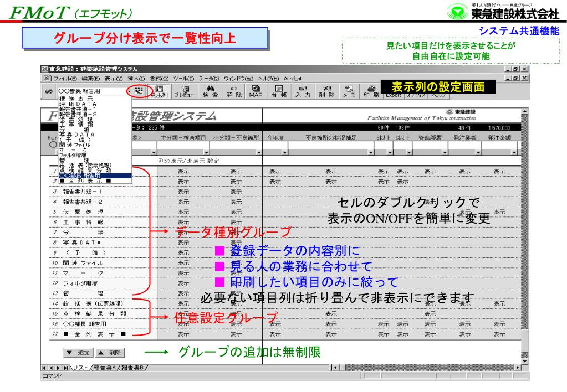Toggle 表示 in 報告書共通-1 row 中分類-検査項目 column
The image size is (567, 392).
[183, 192]
